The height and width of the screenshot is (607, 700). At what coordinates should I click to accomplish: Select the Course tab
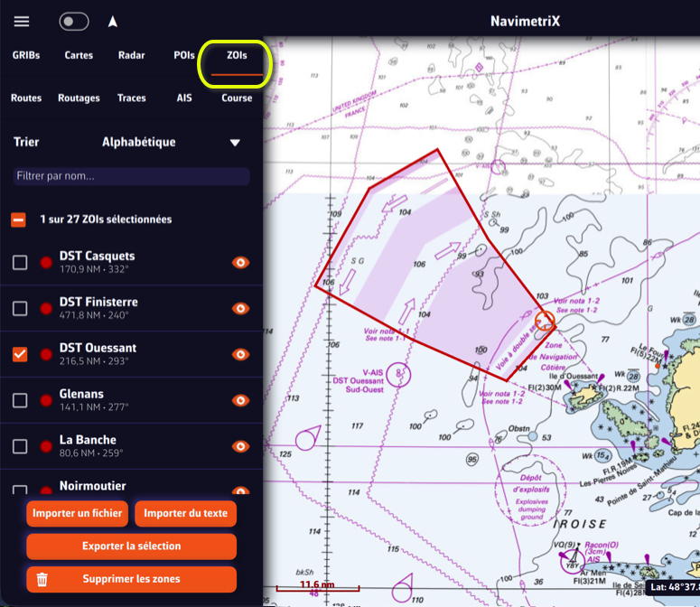pyautogui.click(x=237, y=98)
